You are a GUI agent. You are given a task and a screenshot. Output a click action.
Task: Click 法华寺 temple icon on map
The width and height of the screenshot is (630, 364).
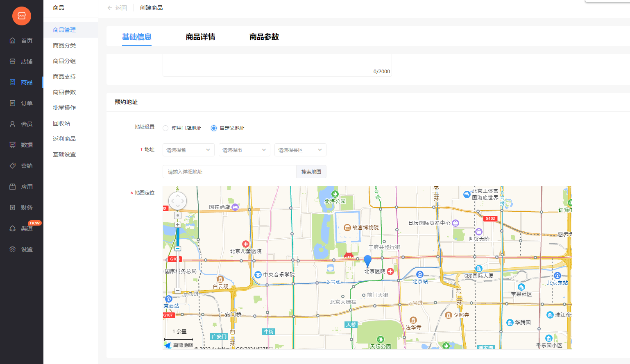pyautogui.click(x=413, y=320)
